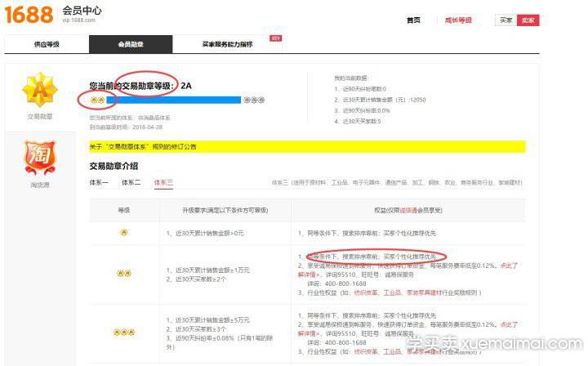Click the blue medal level progress bar
The width and height of the screenshot is (588, 366).
click(174, 100)
